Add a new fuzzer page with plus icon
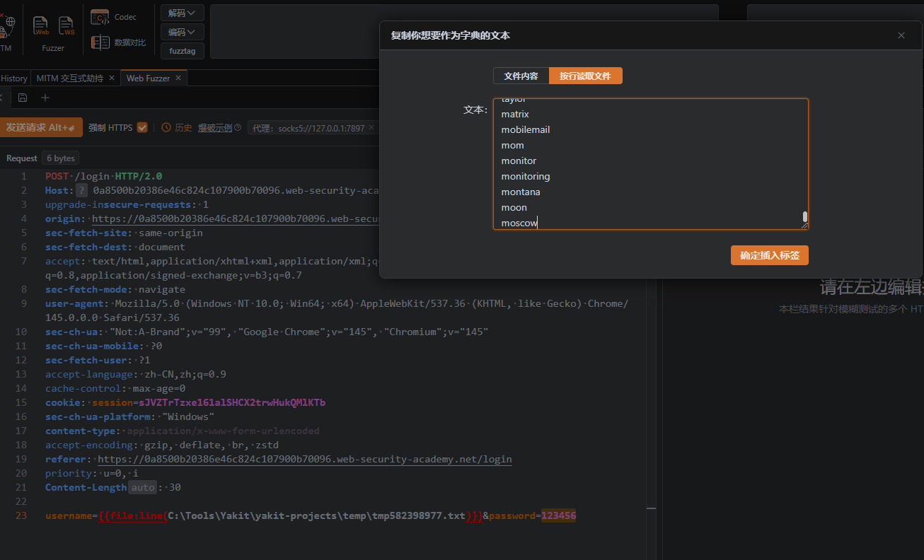This screenshot has width=924, height=560. 45,98
